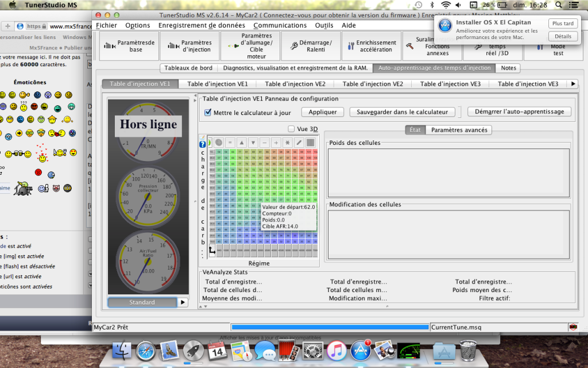Click Sauvegarder dans le calculateur button
Viewport: 588px width, 368px height.
pyautogui.click(x=403, y=112)
